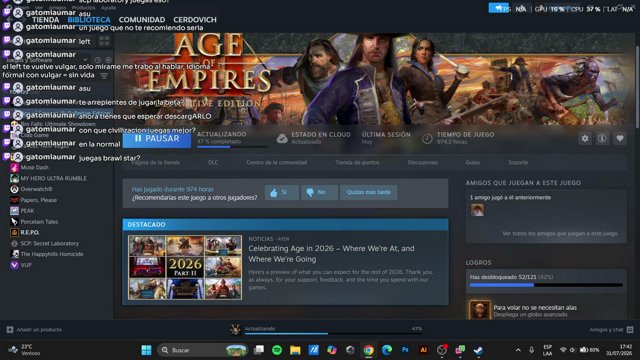Open Celebrating Age in 2026 news title
Image resolution: width=640 pixels, height=360 pixels.
point(331,253)
